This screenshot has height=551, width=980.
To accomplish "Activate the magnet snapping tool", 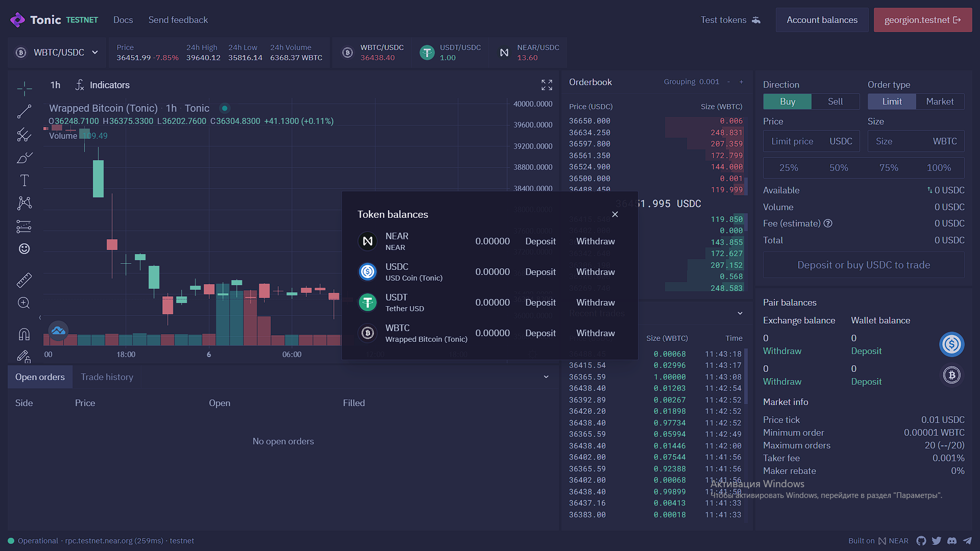I will [x=24, y=334].
